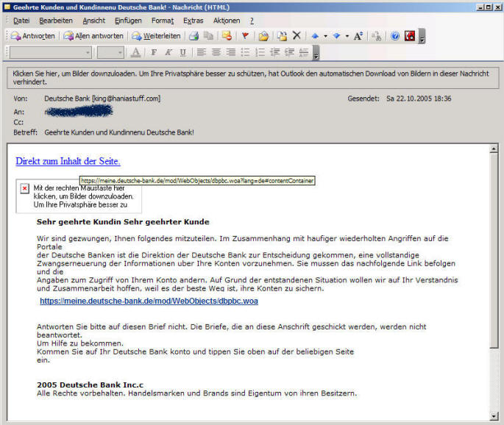This screenshot has height=425, width=504.
Task: Open the font size combo box
Action: coord(110,52)
